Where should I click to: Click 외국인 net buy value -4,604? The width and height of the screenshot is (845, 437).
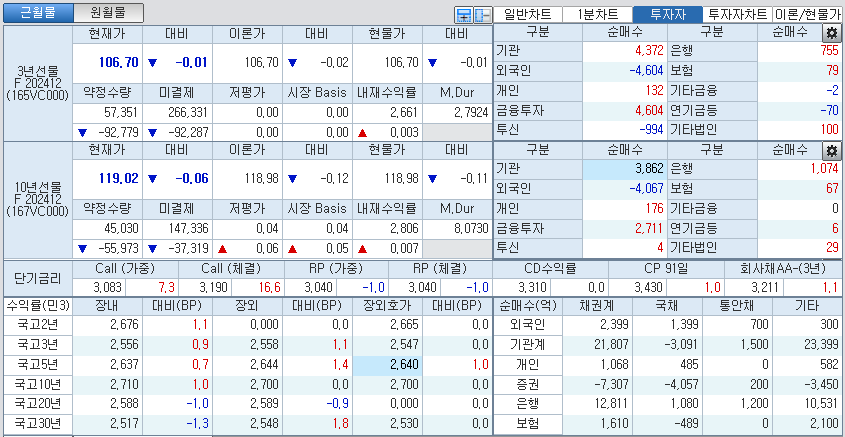point(645,70)
